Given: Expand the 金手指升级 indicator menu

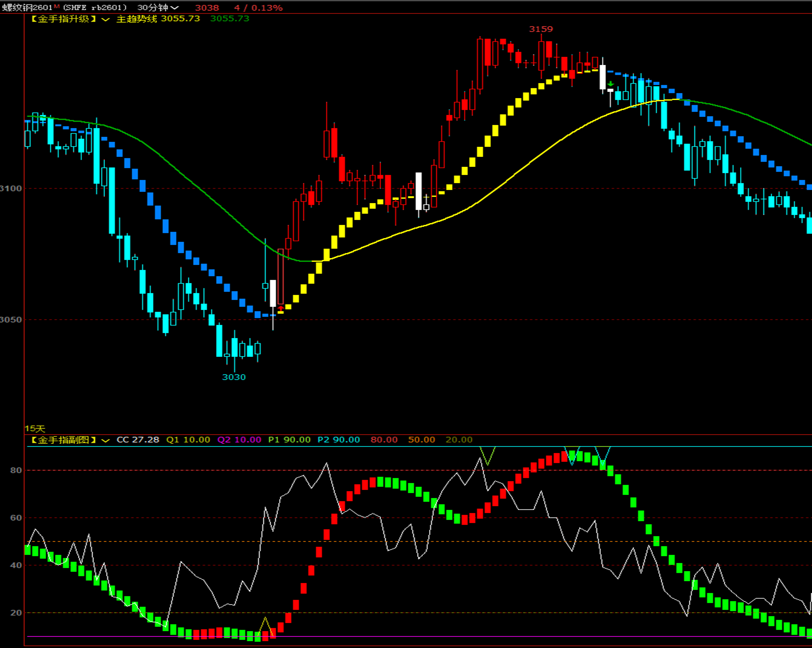Looking at the screenshot, I should (x=105, y=19).
